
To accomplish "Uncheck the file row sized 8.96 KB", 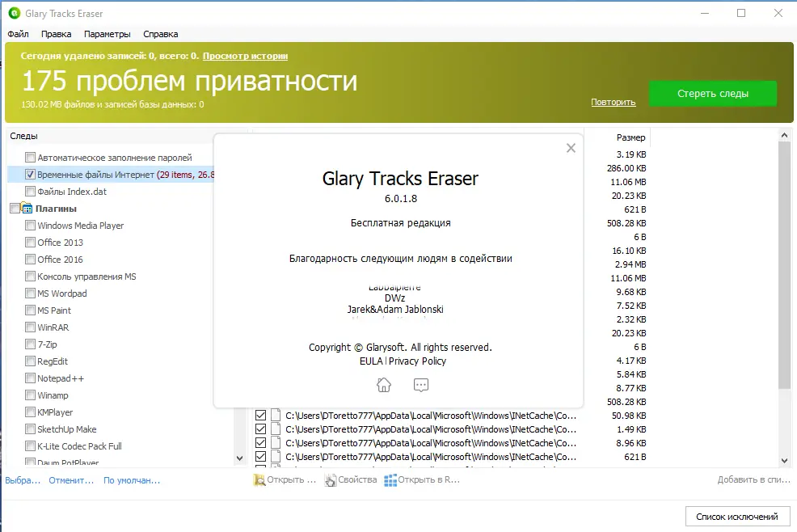I will tap(260, 443).
